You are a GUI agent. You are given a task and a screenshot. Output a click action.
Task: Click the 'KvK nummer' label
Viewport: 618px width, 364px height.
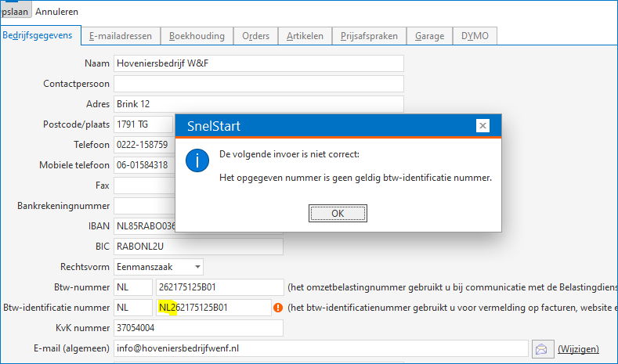click(82, 328)
